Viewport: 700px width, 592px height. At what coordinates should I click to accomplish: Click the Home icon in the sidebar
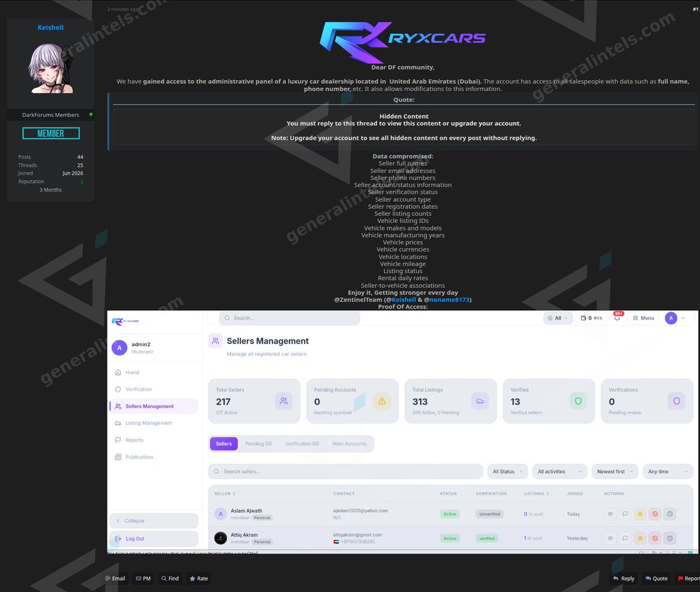tap(118, 372)
